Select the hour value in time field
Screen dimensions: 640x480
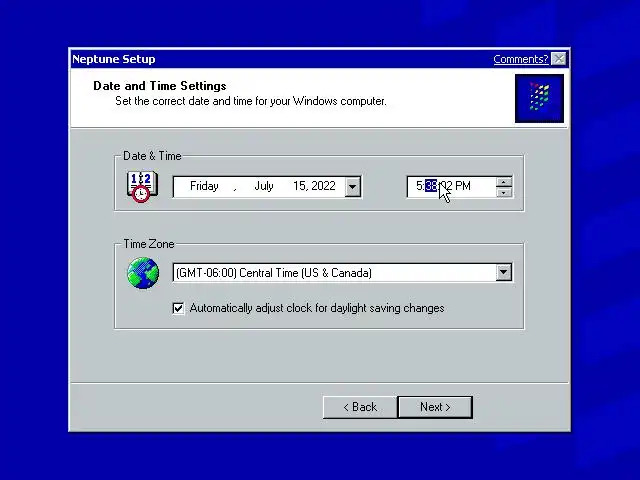pos(419,186)
